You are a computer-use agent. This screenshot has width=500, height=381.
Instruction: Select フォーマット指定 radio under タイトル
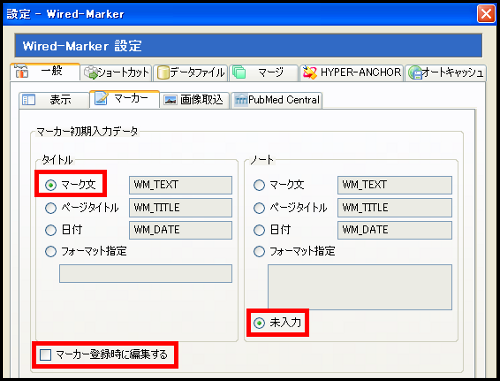(51, 252)
